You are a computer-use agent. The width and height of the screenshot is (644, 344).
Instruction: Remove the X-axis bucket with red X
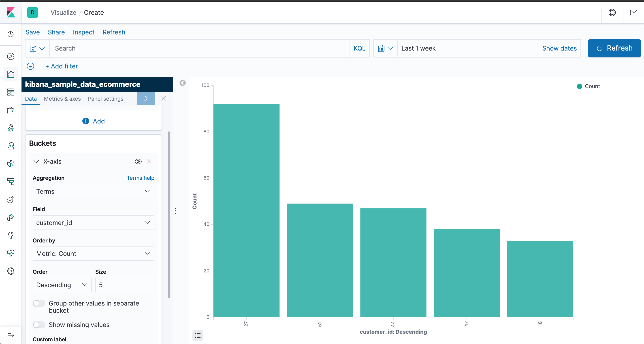pos(149,162)
